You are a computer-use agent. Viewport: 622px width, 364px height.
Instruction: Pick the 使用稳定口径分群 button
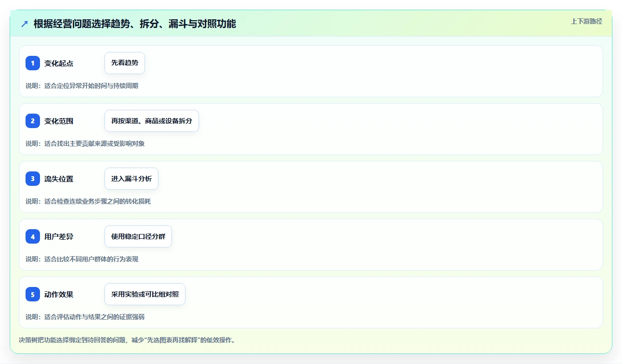[138, 236]
